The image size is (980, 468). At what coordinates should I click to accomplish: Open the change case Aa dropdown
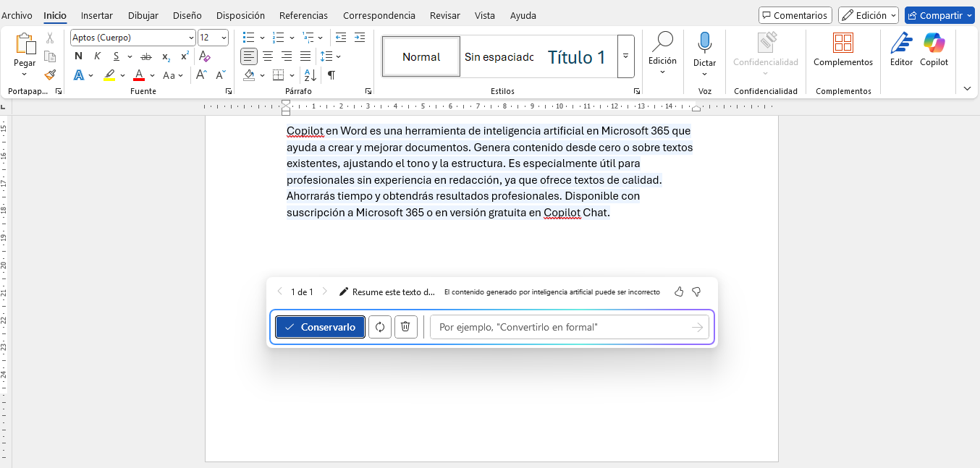click(174, 75)
